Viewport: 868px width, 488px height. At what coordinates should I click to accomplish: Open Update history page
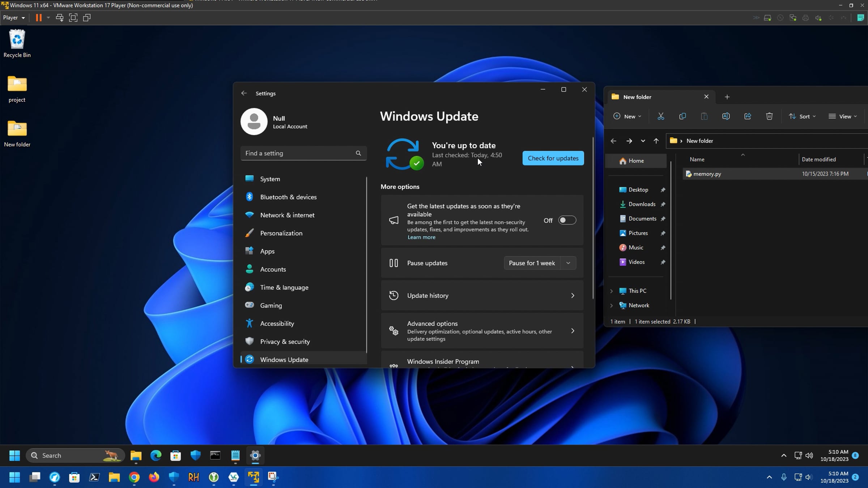tap(482, 296)
